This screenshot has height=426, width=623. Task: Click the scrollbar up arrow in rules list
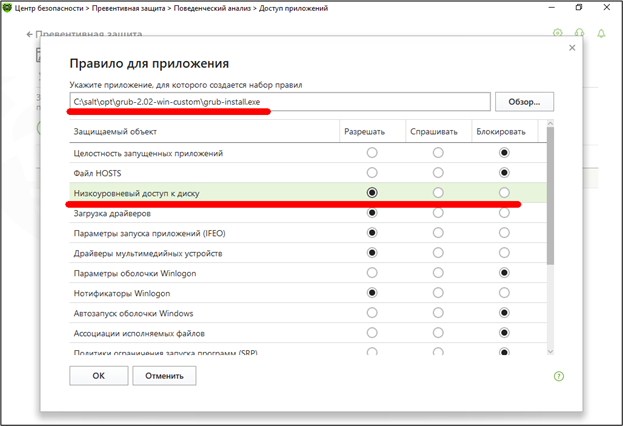tap(550, 124)
